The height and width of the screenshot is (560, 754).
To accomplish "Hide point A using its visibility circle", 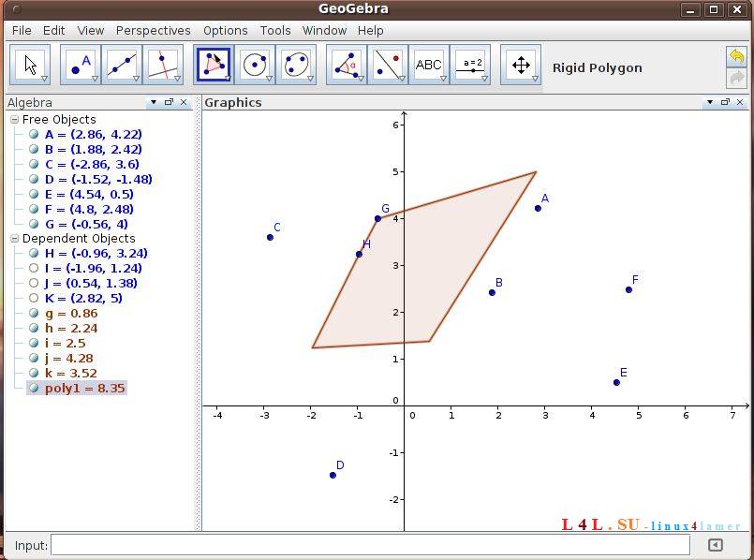I will coord(32,134).
